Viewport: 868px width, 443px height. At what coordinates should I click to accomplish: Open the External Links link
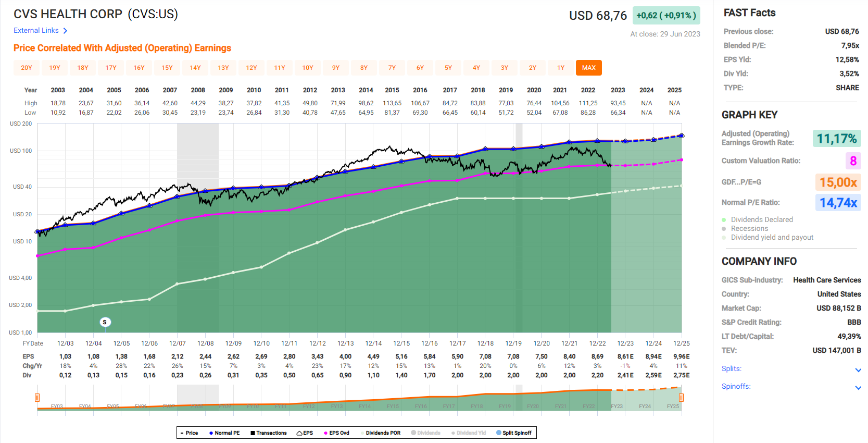[x=36, y=31]
